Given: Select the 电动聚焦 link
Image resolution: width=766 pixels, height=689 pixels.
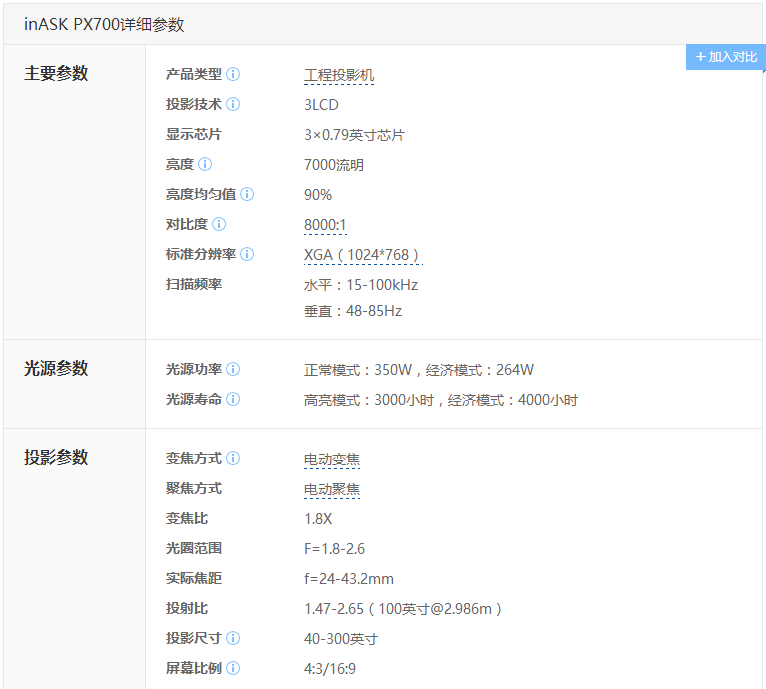Looking at the screenshot, I should pos(332,489).
